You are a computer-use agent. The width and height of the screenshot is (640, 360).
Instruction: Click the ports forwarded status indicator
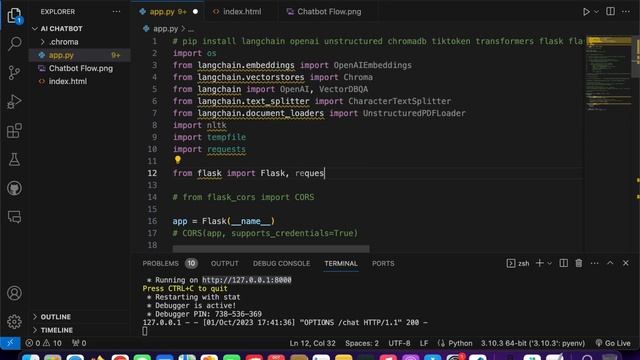(79, 343)
